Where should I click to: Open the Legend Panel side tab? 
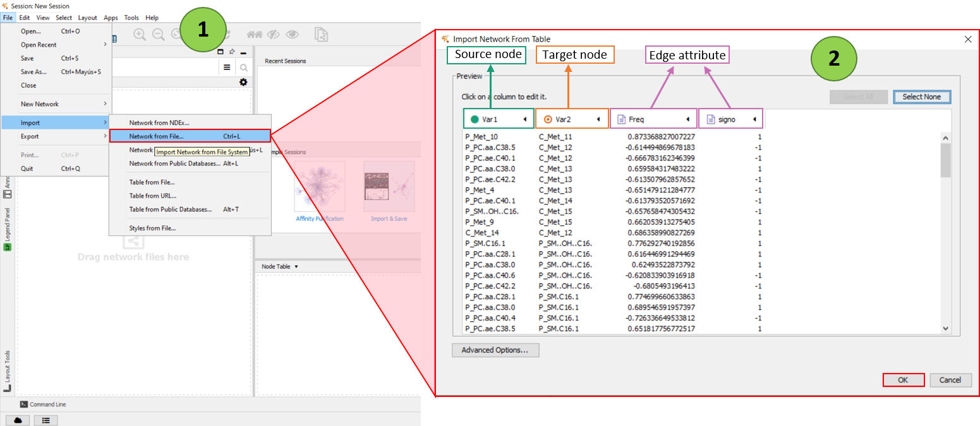(8, 229)
